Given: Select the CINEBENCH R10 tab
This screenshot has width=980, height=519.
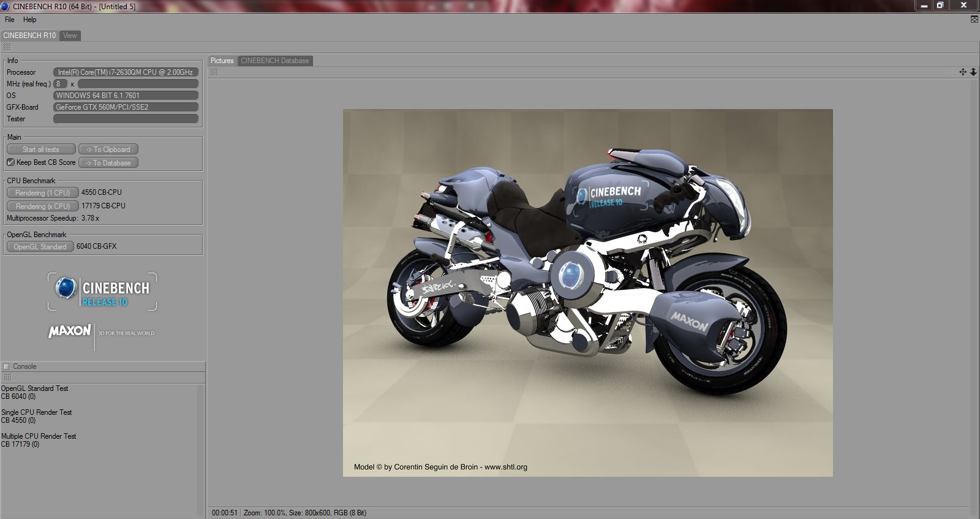Looking at the screenshot, I should click(x=29, y=36).
